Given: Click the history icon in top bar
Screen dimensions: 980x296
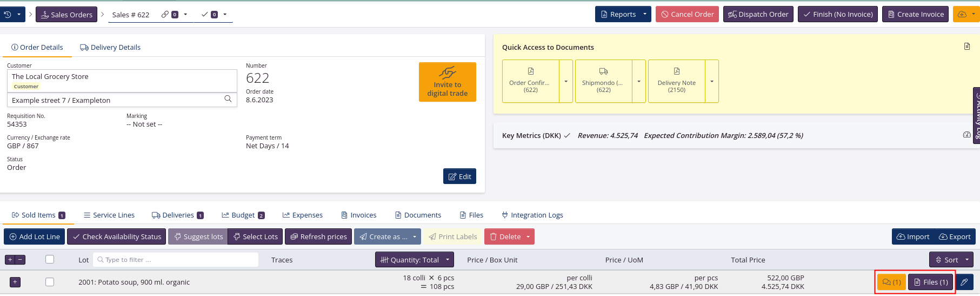Looking at the screenshot, I should click(x=8, y=15).
